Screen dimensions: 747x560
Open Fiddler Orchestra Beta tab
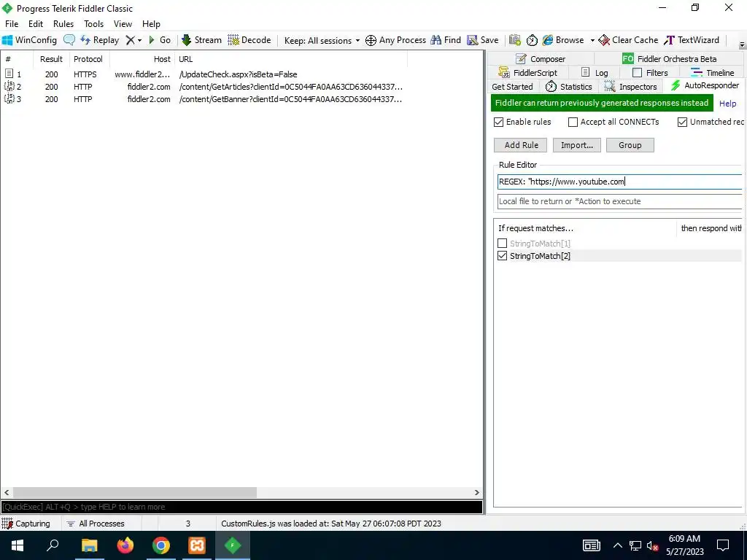tap(670, 58)
